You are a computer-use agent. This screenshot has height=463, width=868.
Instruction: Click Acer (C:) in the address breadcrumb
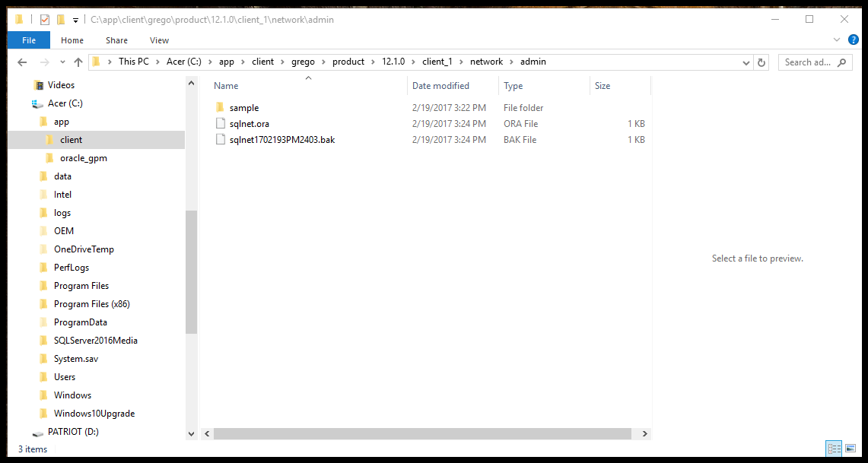point(184,62)
